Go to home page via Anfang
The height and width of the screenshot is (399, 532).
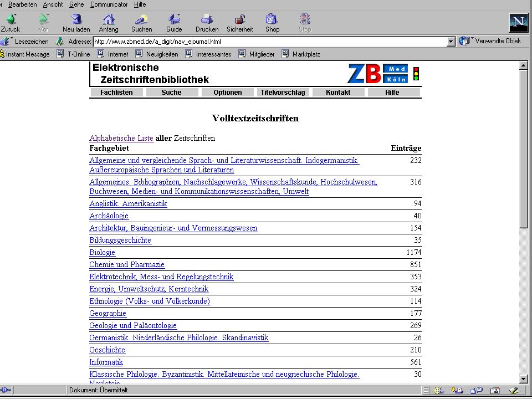click(109, 23)
